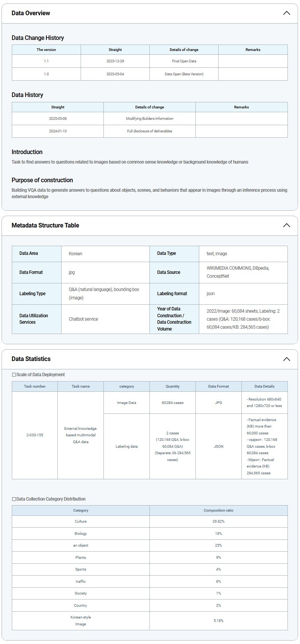Click the Composition ratio column header
The width and height of the screenshot is (300, 644).
click(x=218, y=510)
